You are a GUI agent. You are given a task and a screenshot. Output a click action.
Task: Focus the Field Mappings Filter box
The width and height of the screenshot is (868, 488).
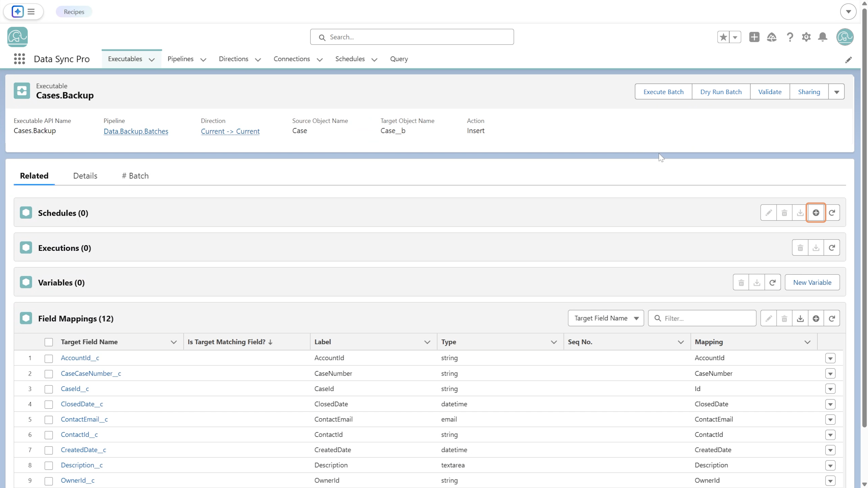point(702,318)
